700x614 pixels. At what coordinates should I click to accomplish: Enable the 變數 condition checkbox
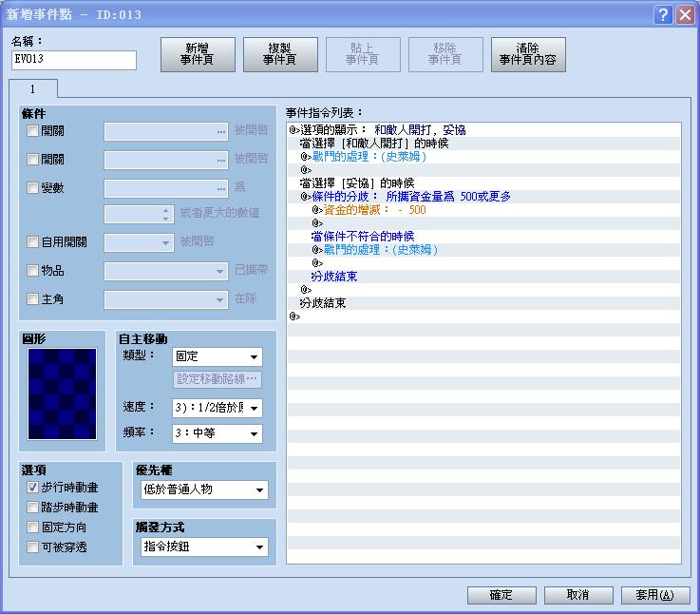(x=32, y=187)
